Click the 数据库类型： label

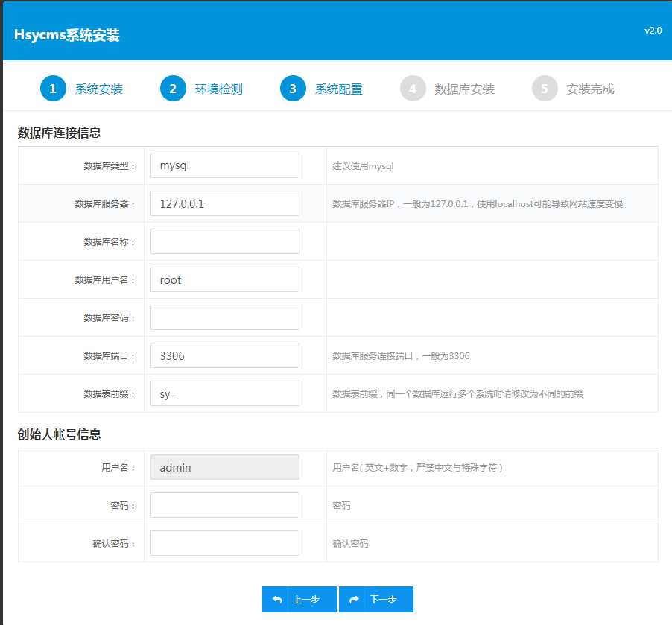110,166
